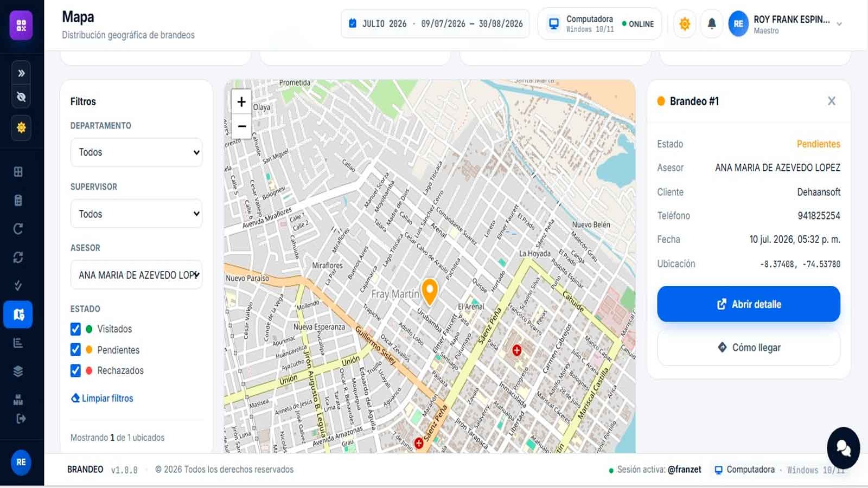This screenshot has width=868, height=488.
Task: Zoom in on the map
Action: point(241,101)
